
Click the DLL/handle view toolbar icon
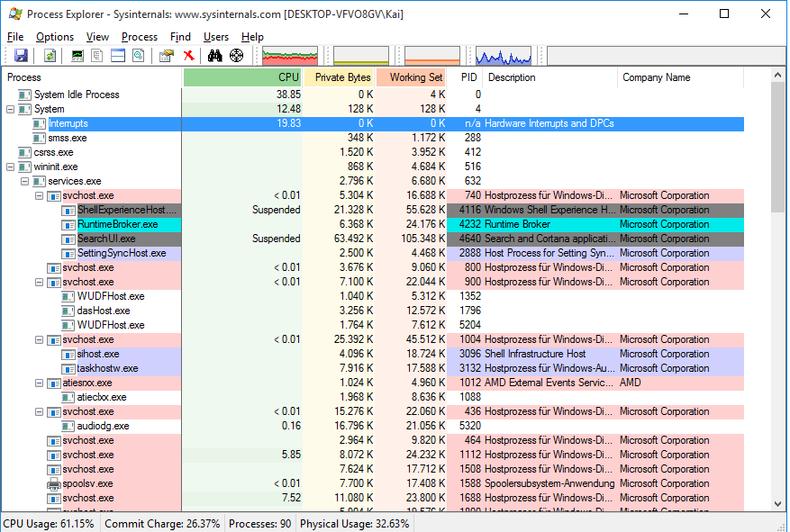click(x=138, y=56)
